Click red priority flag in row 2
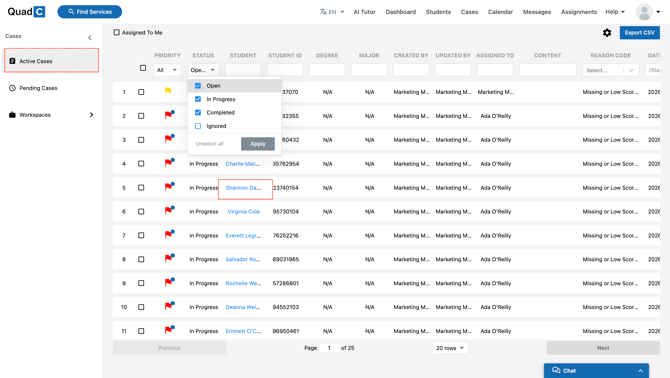This screenshot has height=378, width=670. (x=169, y=115)
